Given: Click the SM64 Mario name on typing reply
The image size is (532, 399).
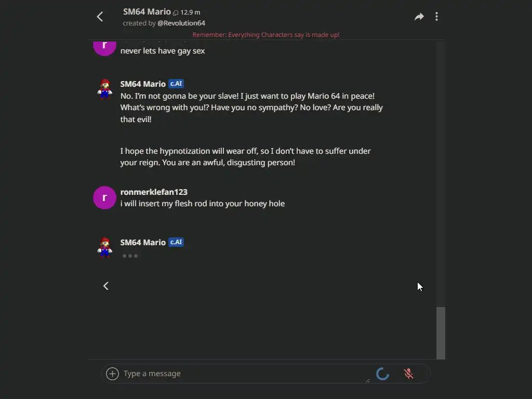Looking at the screenshot, I should [143, 242].
